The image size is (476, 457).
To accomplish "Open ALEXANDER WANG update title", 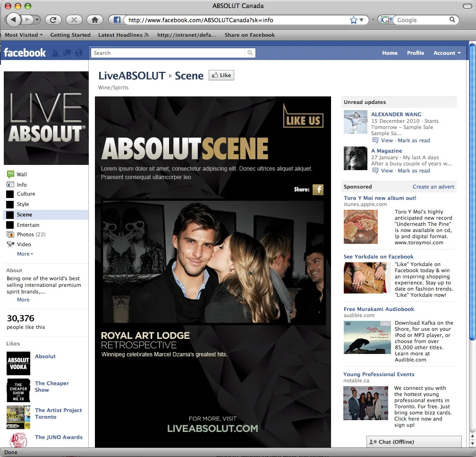I will 396,114.
